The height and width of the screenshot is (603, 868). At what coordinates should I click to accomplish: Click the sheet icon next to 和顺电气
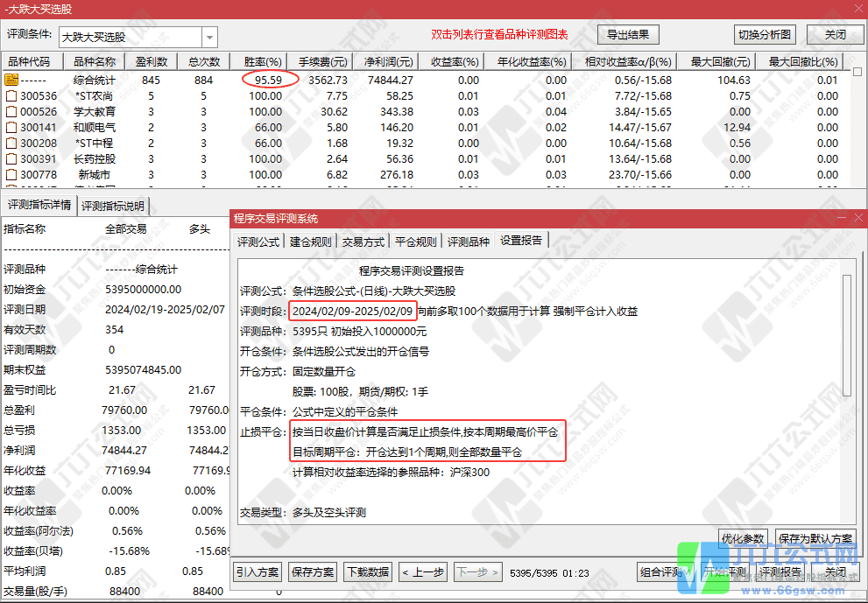coord(11,128)
